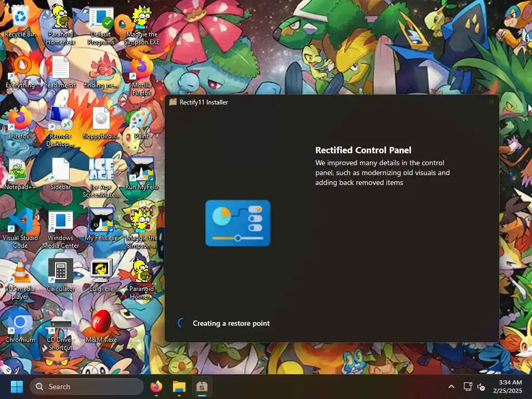532x399 pixels.
Task: Select the Run MyFelix desktop icon
Action: 142,174
